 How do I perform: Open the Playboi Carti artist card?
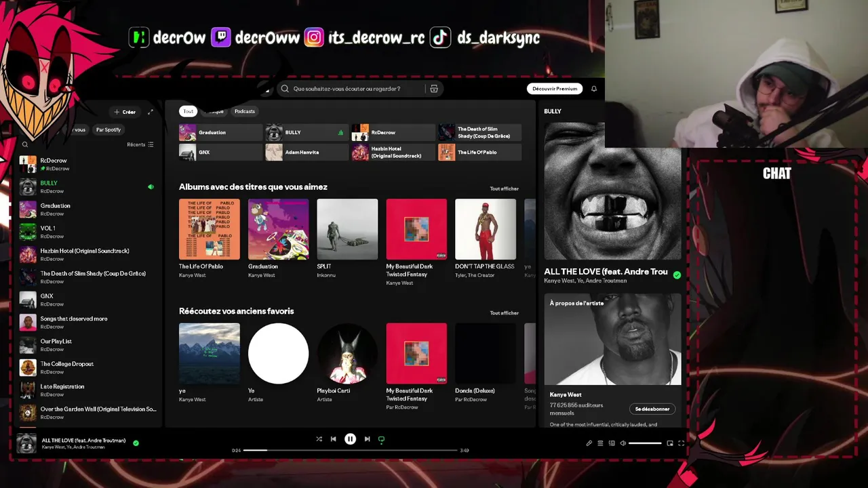pos(347,353)
